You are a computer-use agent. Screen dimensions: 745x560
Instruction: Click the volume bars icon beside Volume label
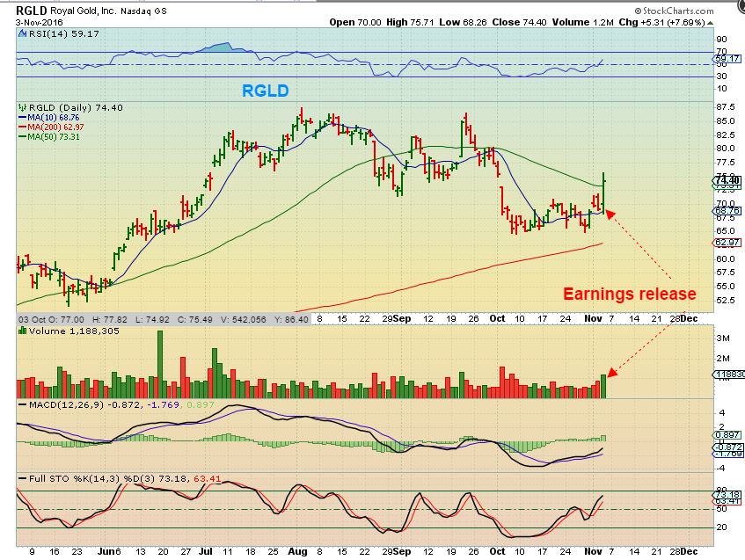(22, 331)
